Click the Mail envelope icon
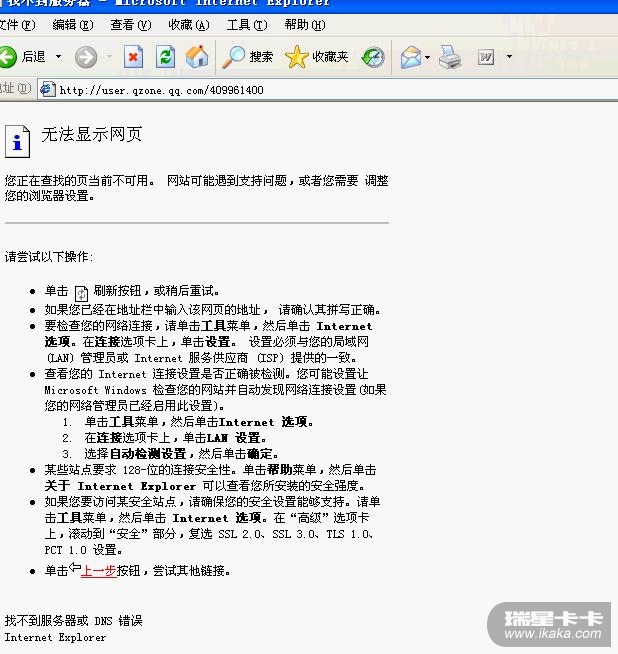 (411, 57)
